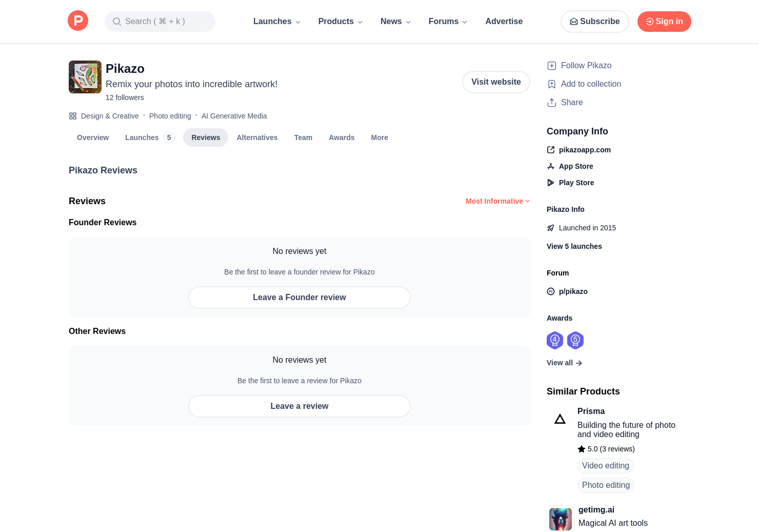
Task: Expand the Launches dropdown menu
Action: pos(277,22)
